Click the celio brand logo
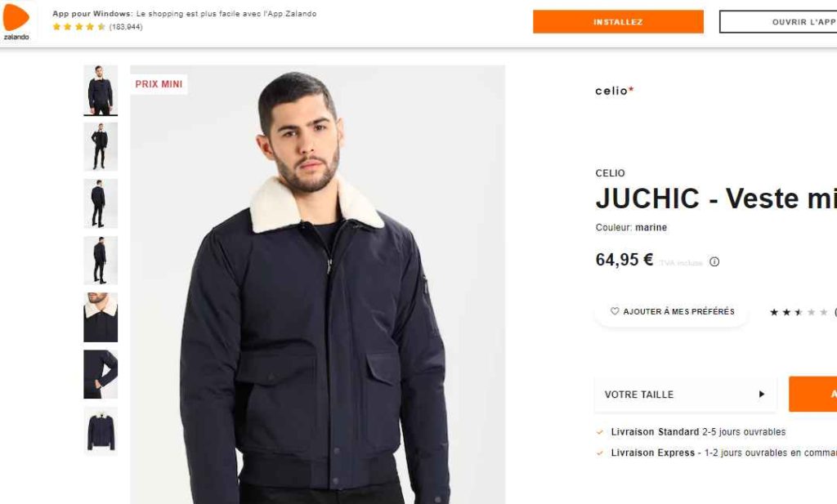This screenshot has width=837, height=504. tap(615, 91)
